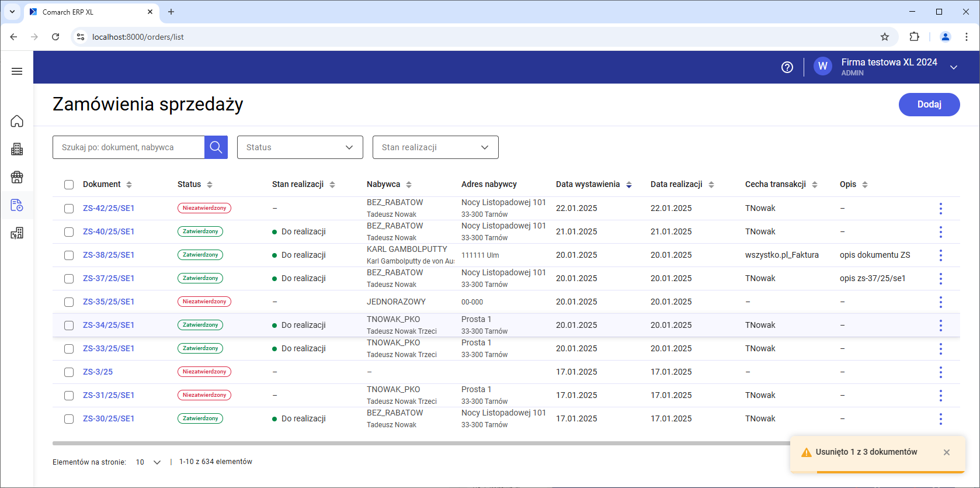This screenshot has width=980, height=488.
Task: Open the hamburger navigation menu
Action: (x=17, y=71)
